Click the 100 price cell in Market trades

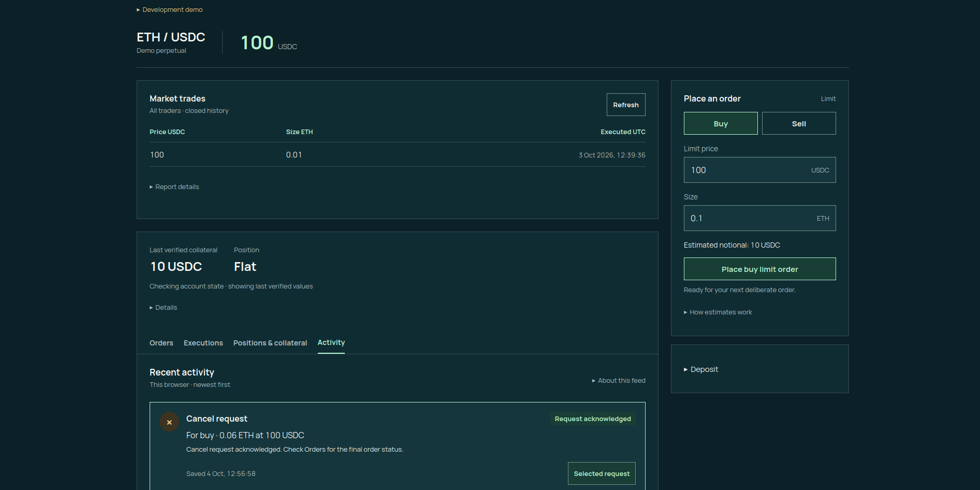(x=157, y=155)
